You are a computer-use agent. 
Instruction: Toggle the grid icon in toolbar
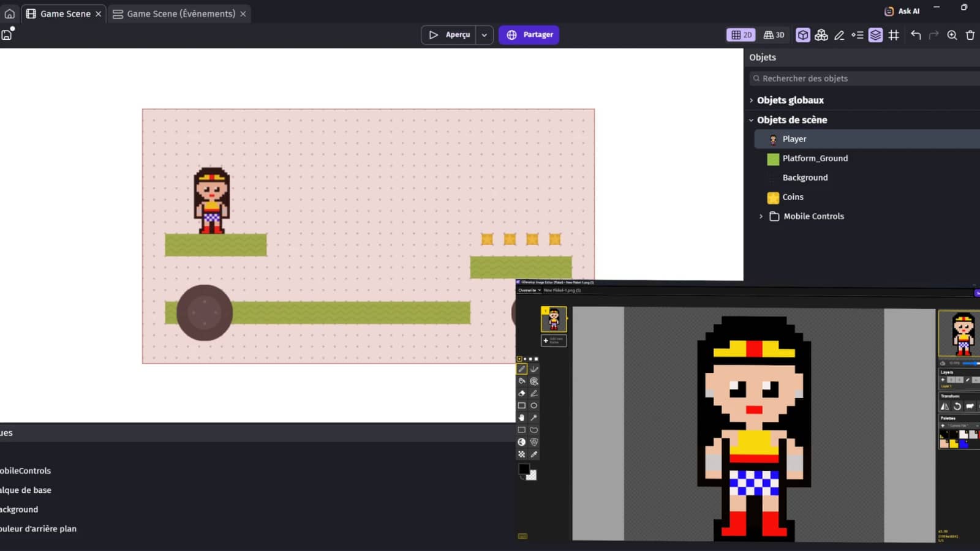pyautogui.click(x=894, y=35)
